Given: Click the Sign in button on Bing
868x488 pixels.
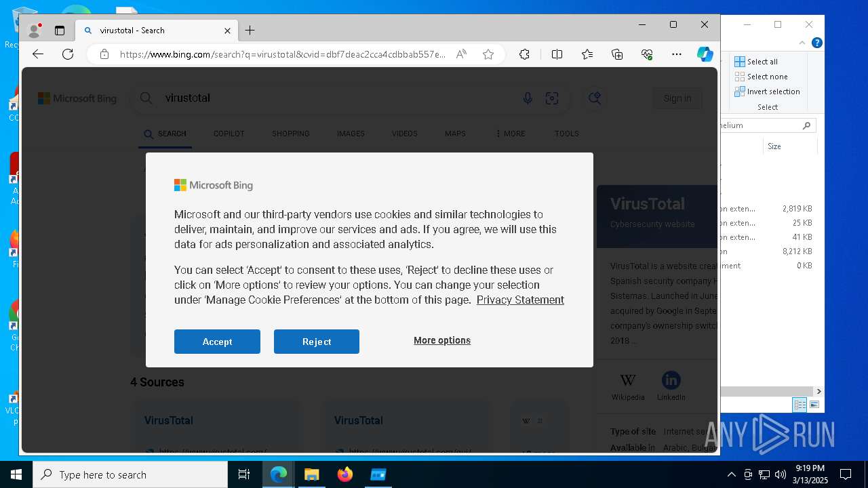Looking at the screenshot, I should coord(677,98).
